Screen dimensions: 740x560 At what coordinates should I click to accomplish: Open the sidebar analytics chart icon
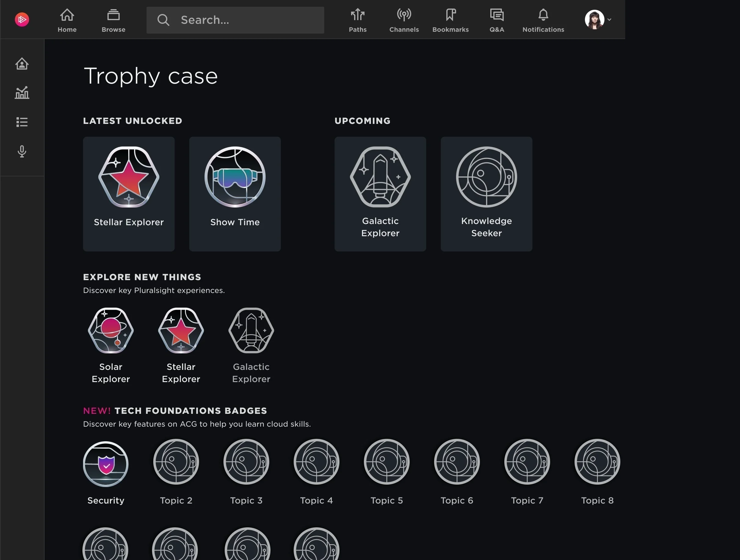(22, 93)
